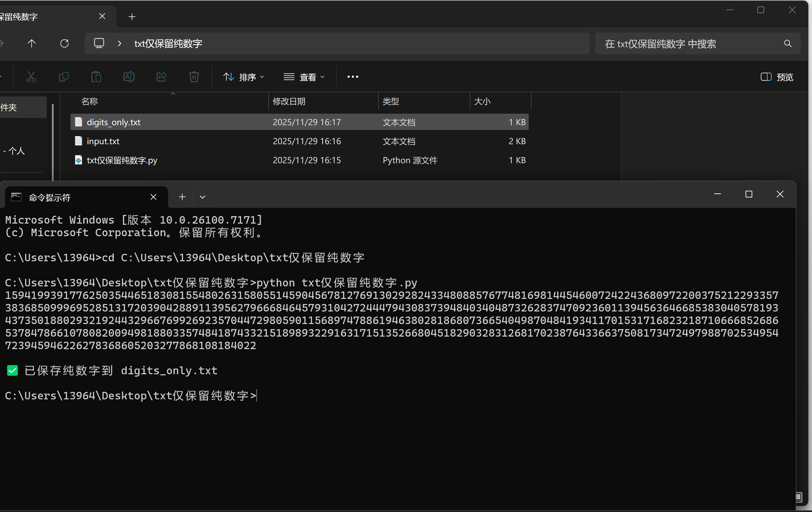Maximize the Command Prompt window
812x512 pixels.
(749, 194)
